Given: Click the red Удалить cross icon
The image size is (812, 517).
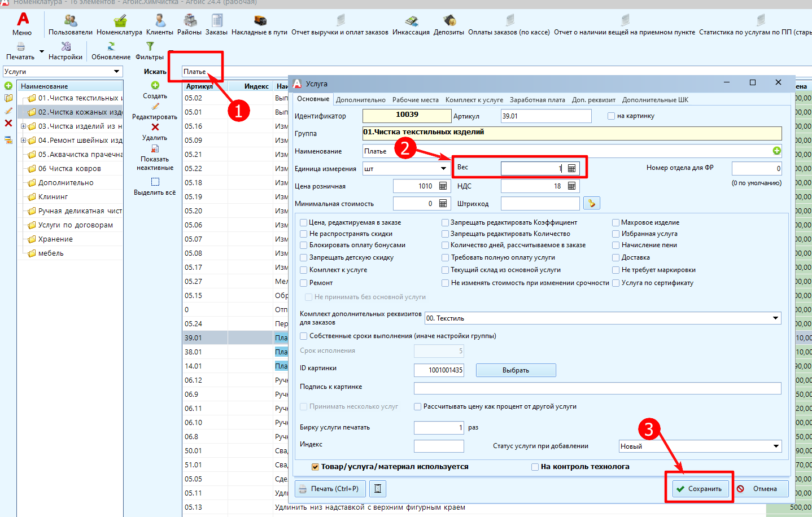Looking at the screenshot, I should [x=155, y=127].
